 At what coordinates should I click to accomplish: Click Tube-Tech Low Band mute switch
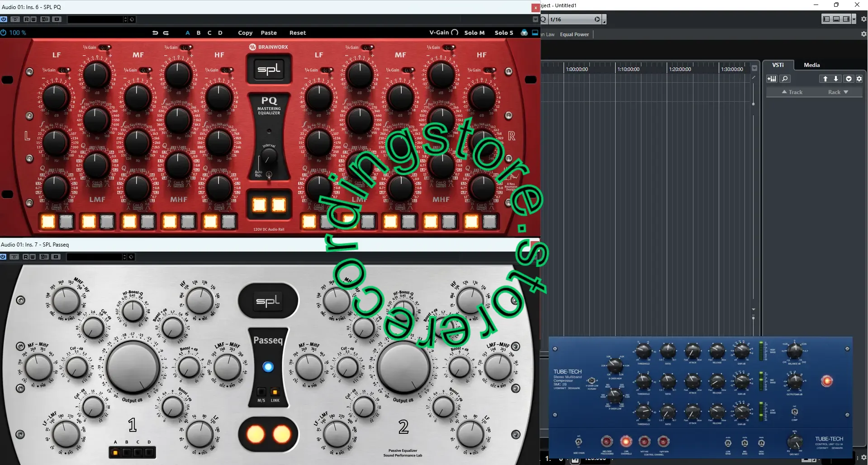(728, 443)
